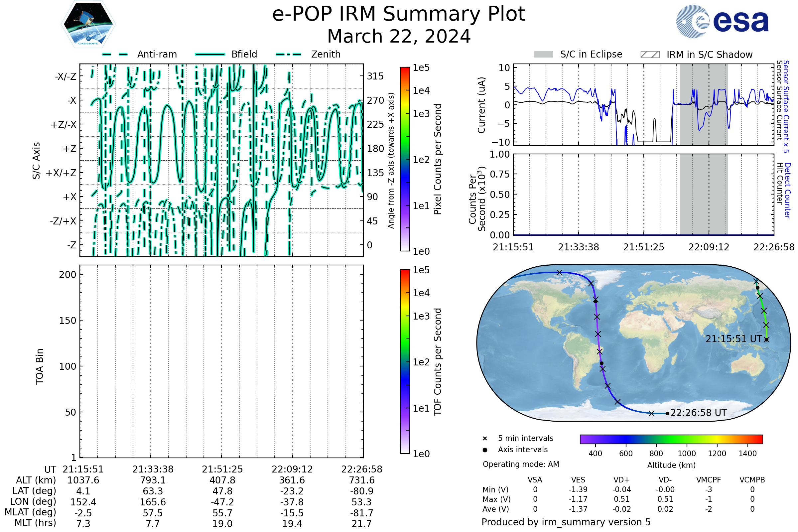Click the March 22, 2024 date heading
The width and height of the screenshot is (798, 532).
(x=399, y=36)
